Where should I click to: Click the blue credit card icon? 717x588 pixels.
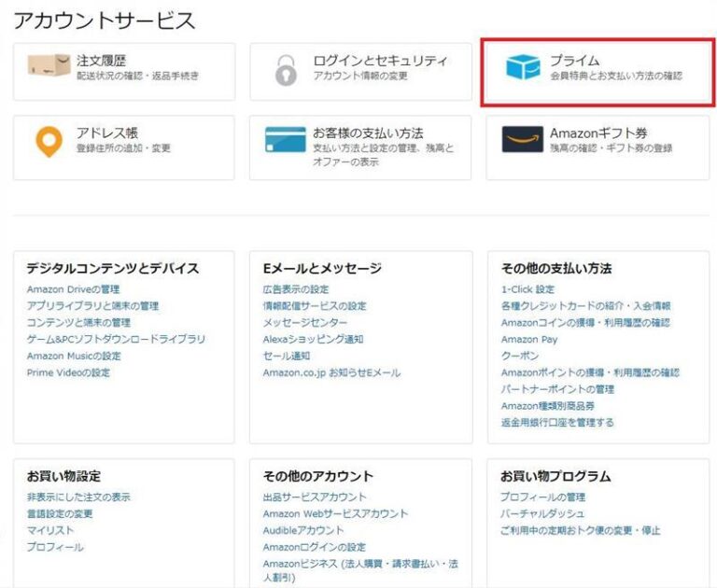point(286,139)
